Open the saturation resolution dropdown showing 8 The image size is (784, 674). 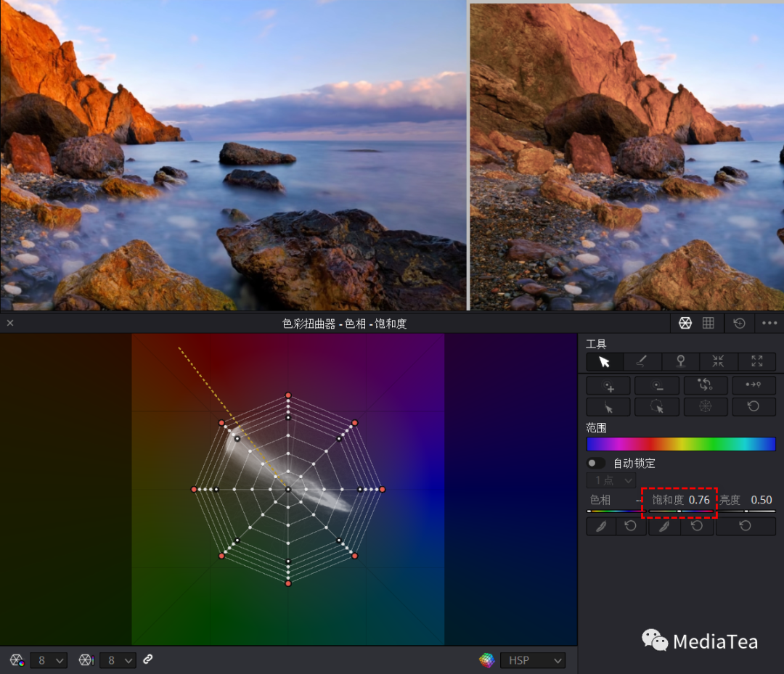(118, 660)
